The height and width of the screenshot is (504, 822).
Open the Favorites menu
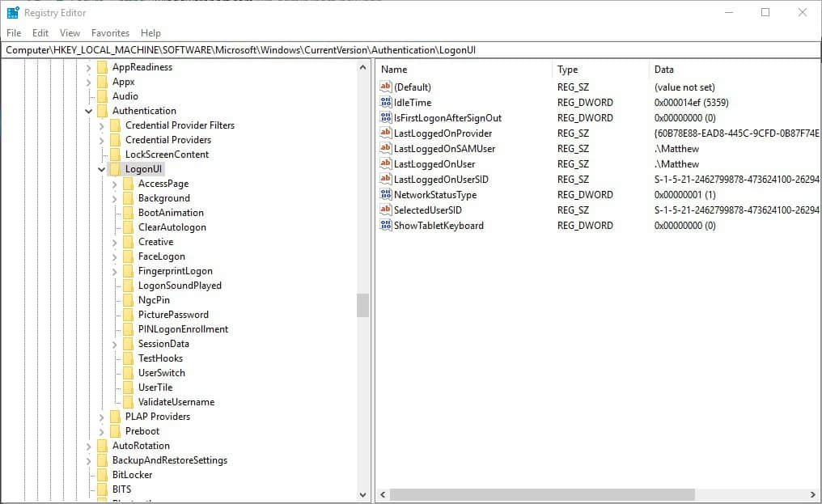coord(110,33)
